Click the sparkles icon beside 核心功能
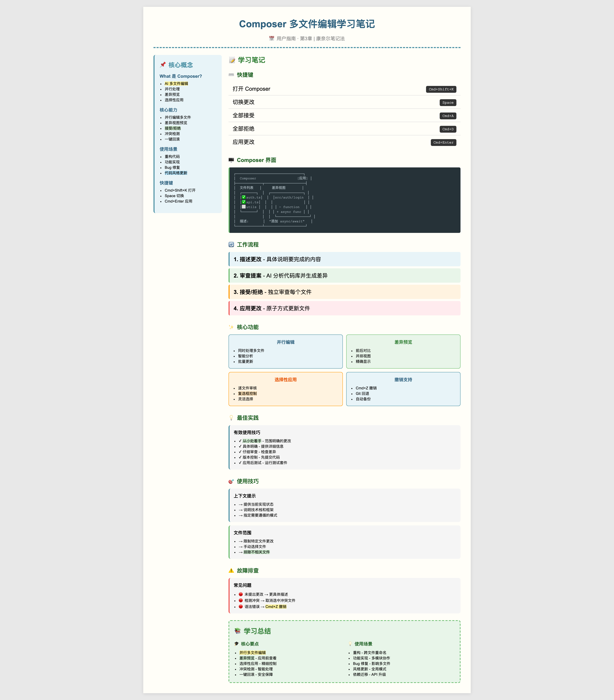 click(231, 327)
